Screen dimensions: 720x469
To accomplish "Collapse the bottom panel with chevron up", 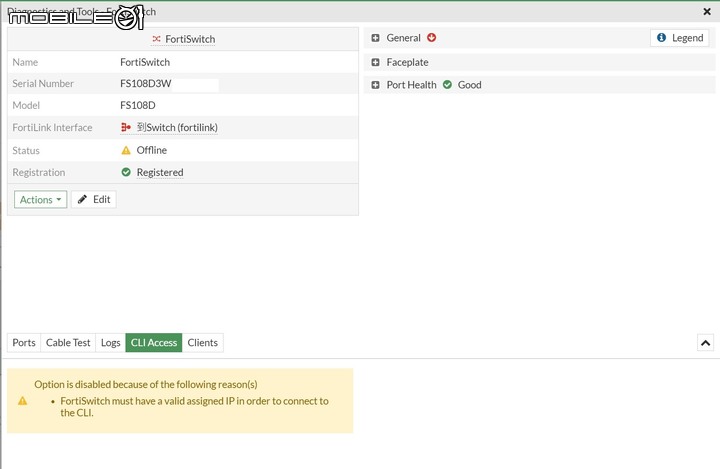I will [x=705, y=343].
